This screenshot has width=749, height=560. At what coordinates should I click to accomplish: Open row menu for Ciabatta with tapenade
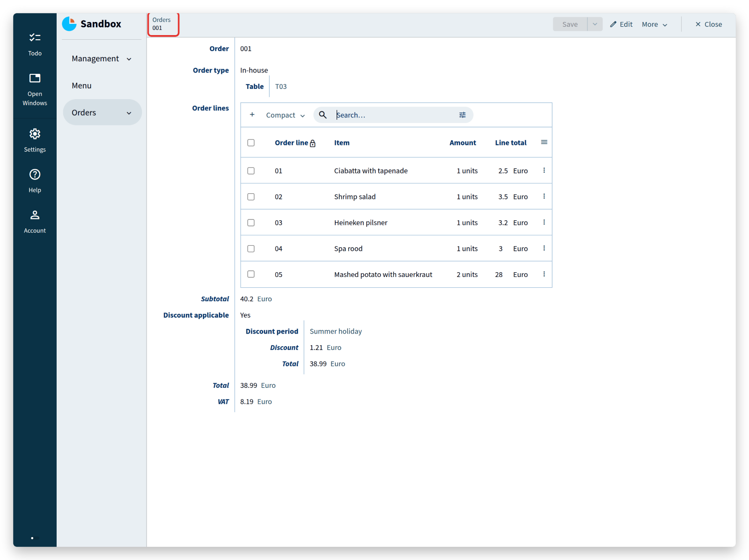pyautogui.click(x=544, y=170)
